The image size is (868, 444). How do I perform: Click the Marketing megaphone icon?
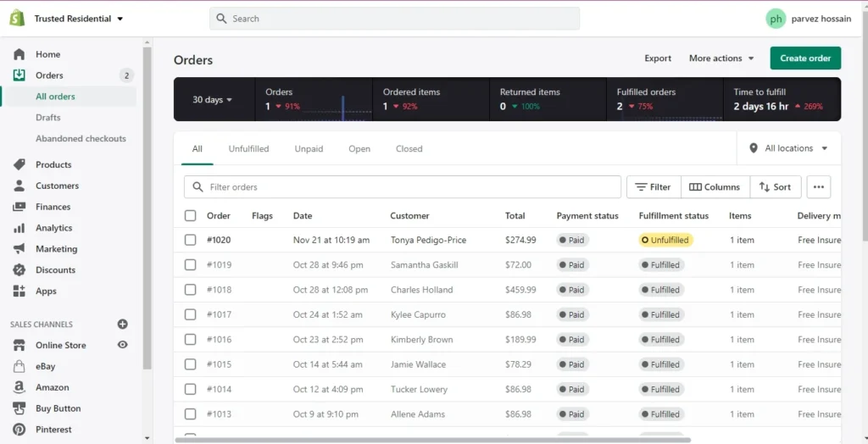coord(19,249)
